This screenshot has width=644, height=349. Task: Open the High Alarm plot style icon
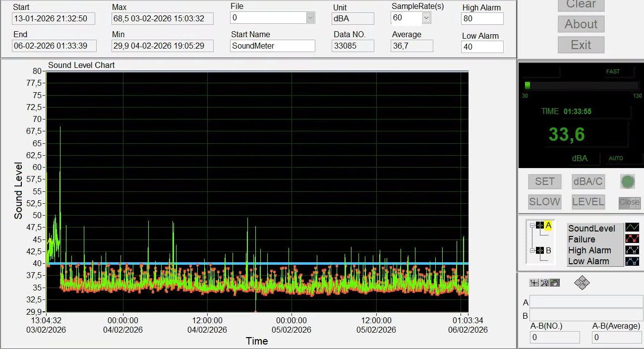click(x=632, y=250)
